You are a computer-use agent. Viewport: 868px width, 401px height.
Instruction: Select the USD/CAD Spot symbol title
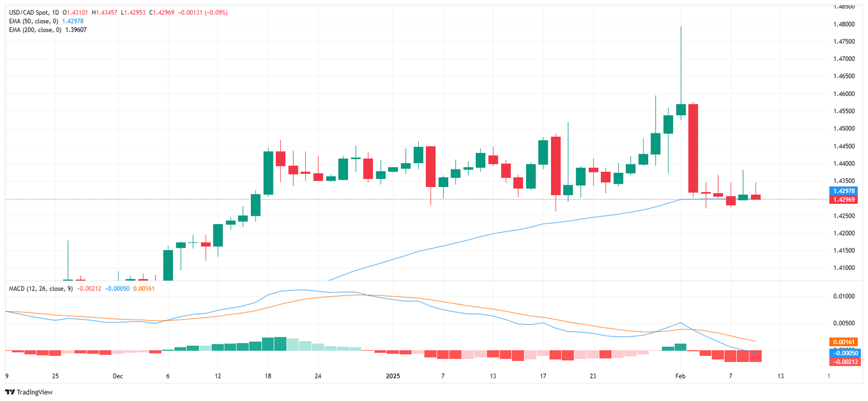(29, 12)
